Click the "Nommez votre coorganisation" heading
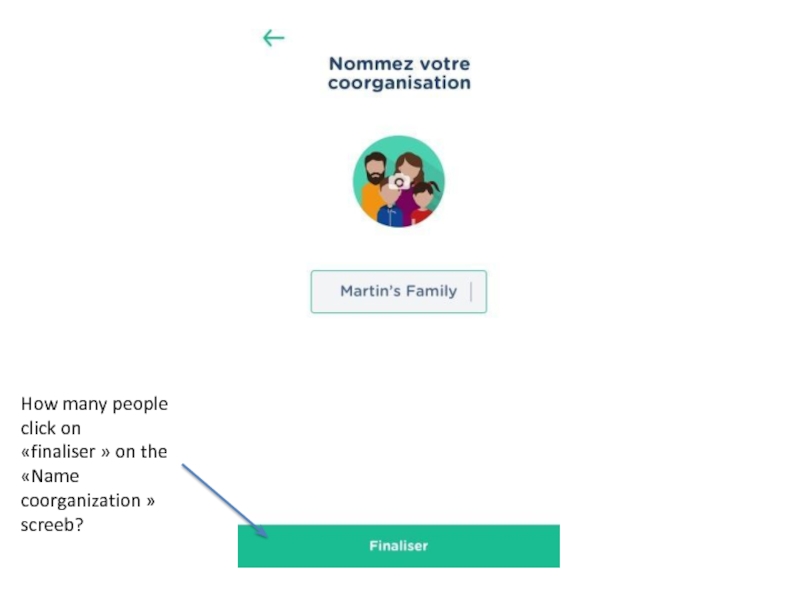Screen dimensions: 800x600 399,73
